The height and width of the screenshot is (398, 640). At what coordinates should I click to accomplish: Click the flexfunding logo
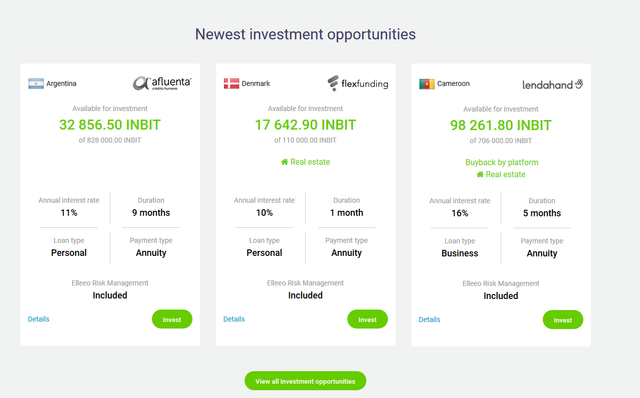358,83
